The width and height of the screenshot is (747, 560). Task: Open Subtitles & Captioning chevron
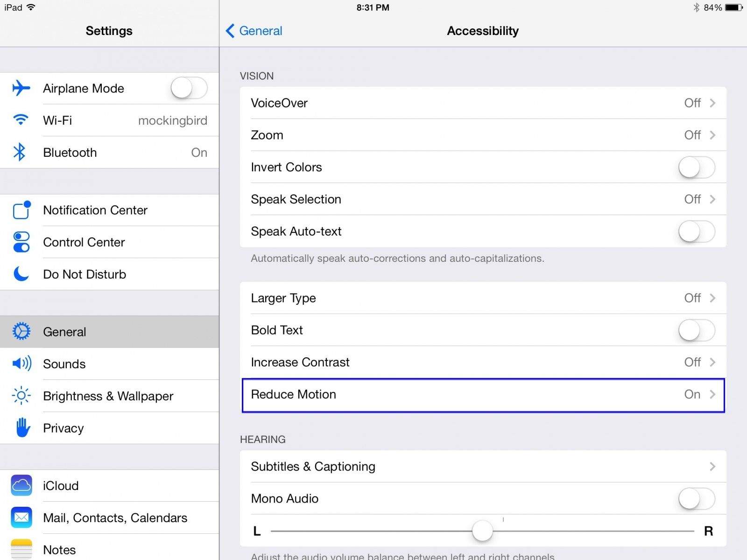[x=712, y=466]
